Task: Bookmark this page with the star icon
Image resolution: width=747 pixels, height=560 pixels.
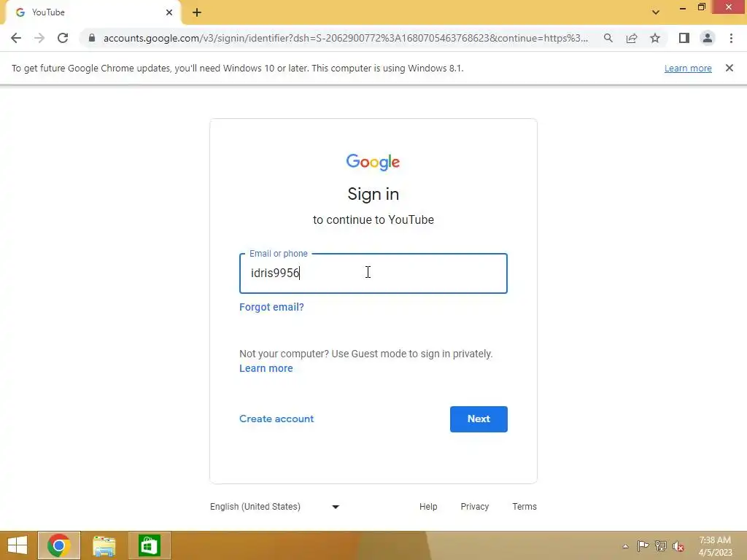Action: click(x=655, y=38)
